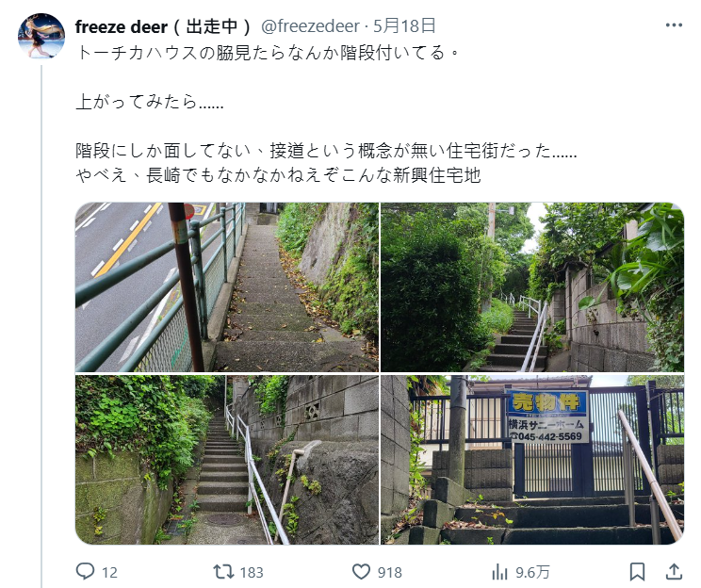The height and width of the screenshot is (588, 701).
Task: Open the 5月18日 timestamp link
Action: (403, 26)
